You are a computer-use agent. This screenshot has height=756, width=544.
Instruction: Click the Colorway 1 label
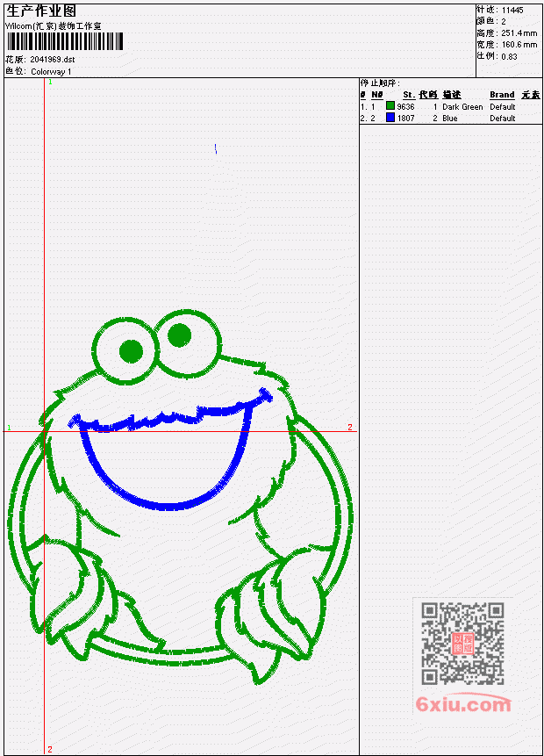tap(51, 72)
